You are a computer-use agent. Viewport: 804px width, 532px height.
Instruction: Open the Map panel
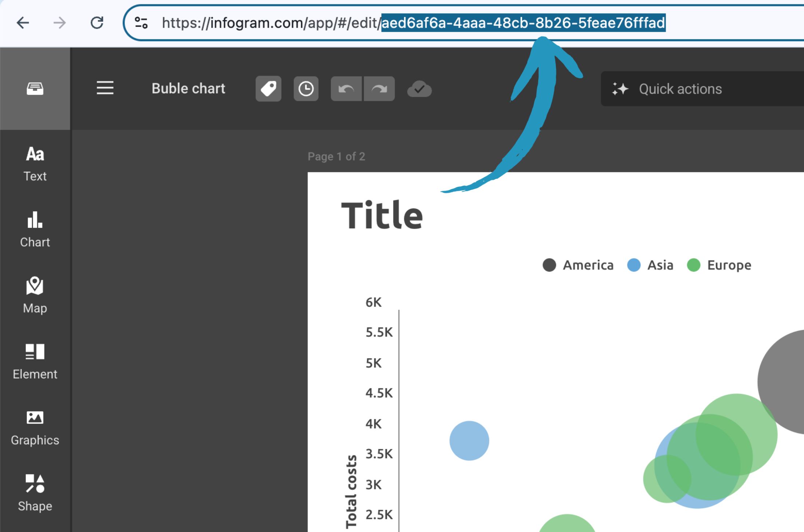[35, 295]
